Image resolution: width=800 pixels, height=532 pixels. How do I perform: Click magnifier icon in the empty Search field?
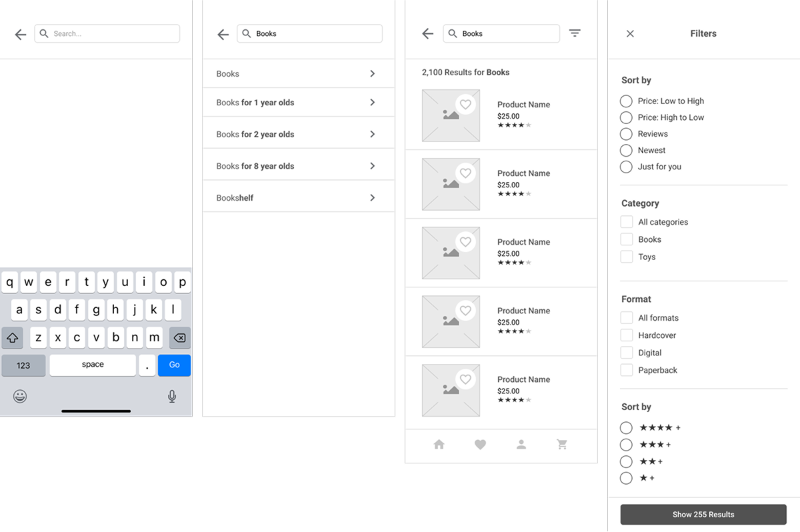coord(44,33)
